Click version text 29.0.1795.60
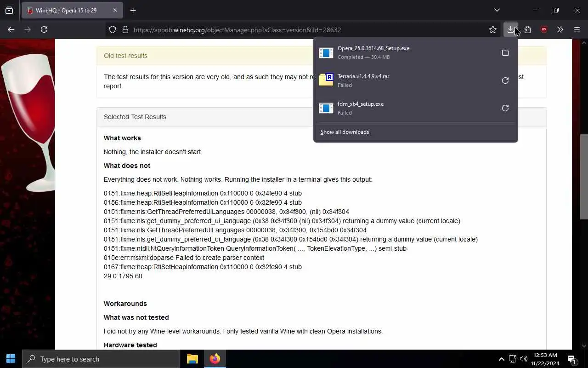The image size is (588, 368). click(123, 276)
